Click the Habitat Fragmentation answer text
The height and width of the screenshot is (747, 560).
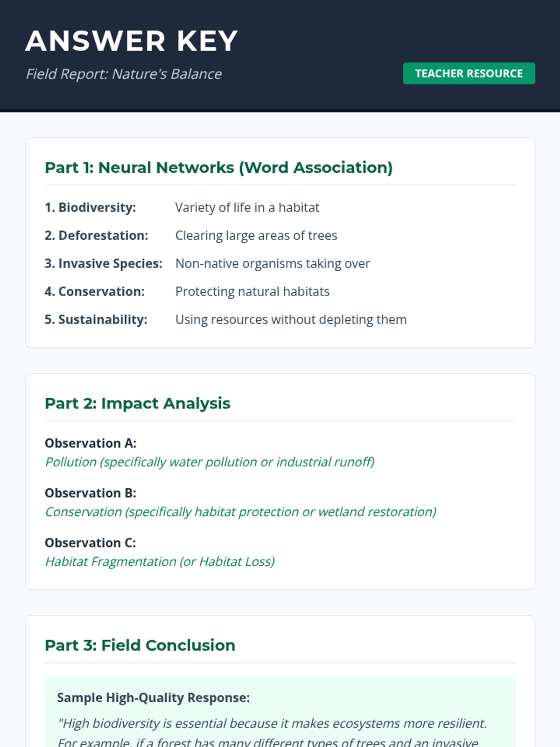click(160, 561)
